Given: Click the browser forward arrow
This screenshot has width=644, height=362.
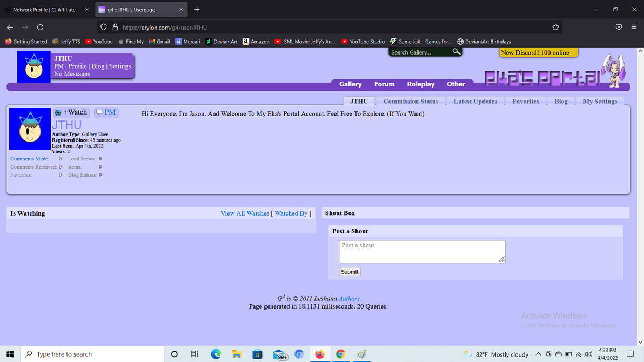Looking at the screenshot, I should [25, 27].
